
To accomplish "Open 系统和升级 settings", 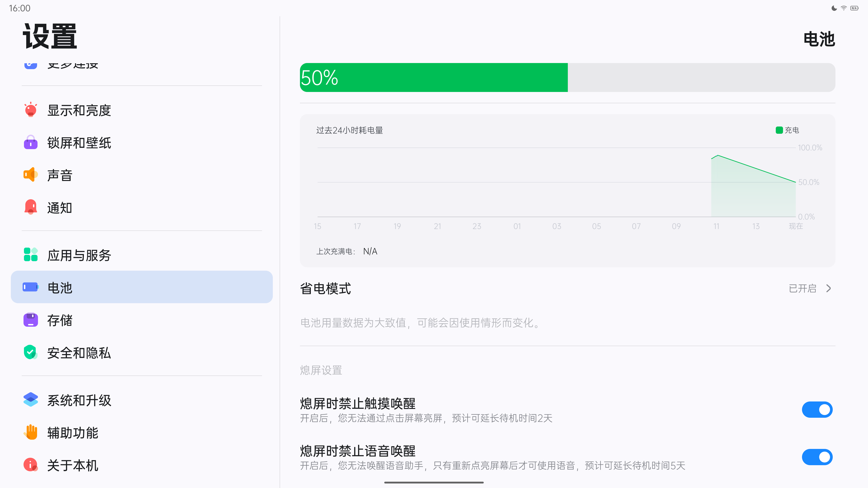I will (142, 400).
